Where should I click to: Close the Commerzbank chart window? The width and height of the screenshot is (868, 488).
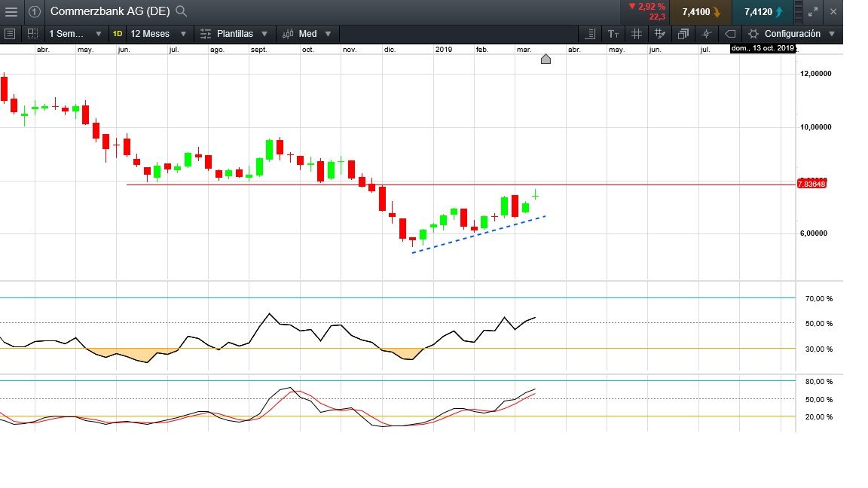[x=833, y=11]
